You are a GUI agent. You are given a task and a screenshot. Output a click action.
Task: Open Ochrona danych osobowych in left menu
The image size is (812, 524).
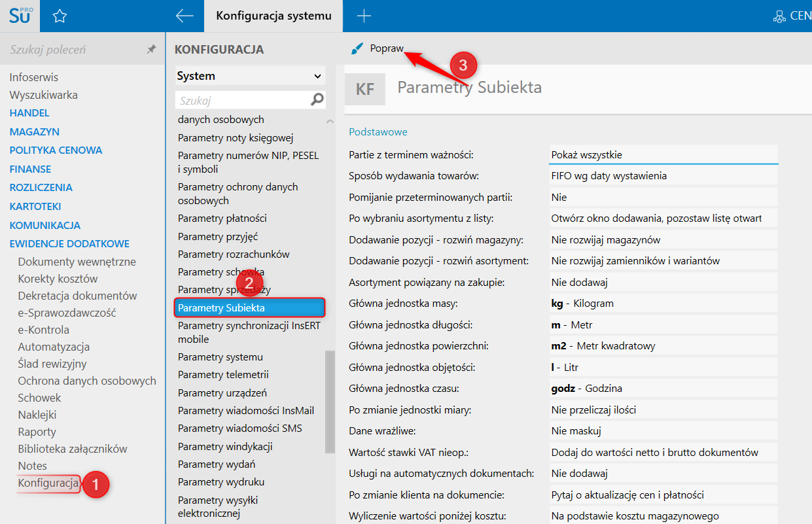point(87,381)
